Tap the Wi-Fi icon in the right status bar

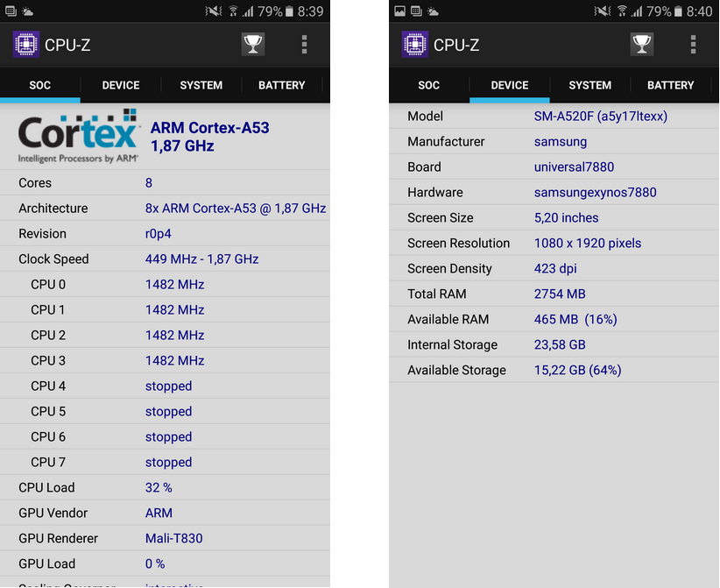pyautogui.click(x=622, y=11)
